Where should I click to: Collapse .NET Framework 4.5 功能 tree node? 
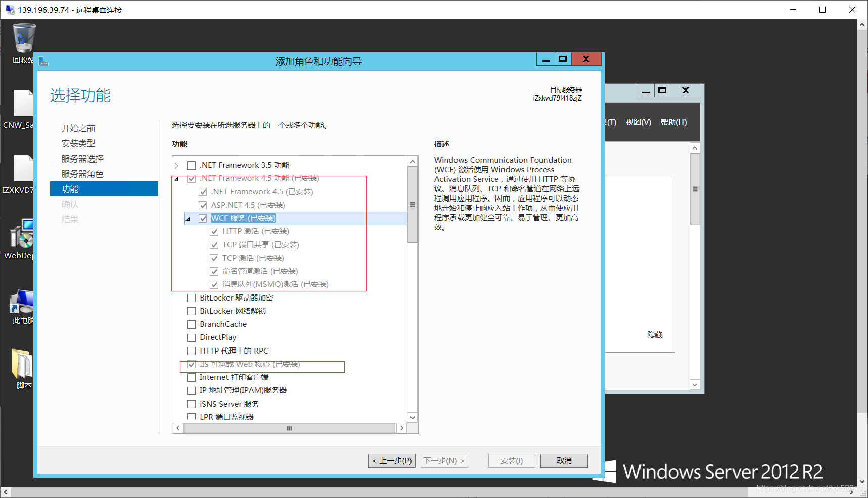pos(176,179)
